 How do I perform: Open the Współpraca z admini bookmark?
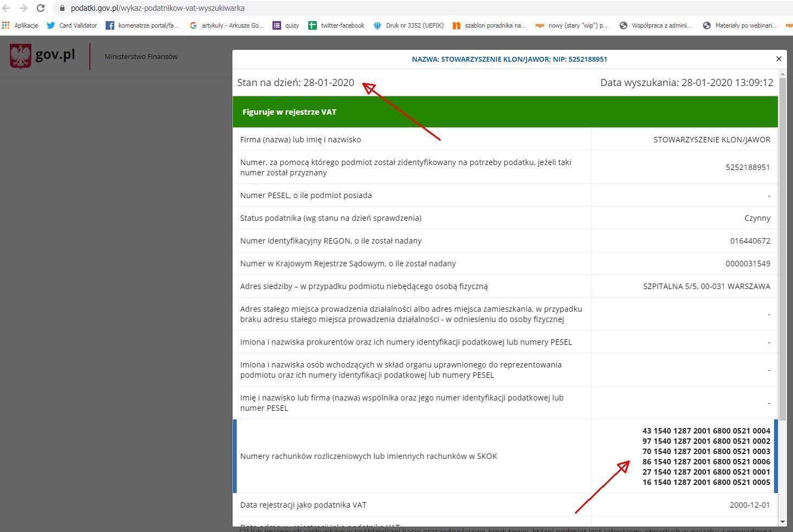click(655, 25)
